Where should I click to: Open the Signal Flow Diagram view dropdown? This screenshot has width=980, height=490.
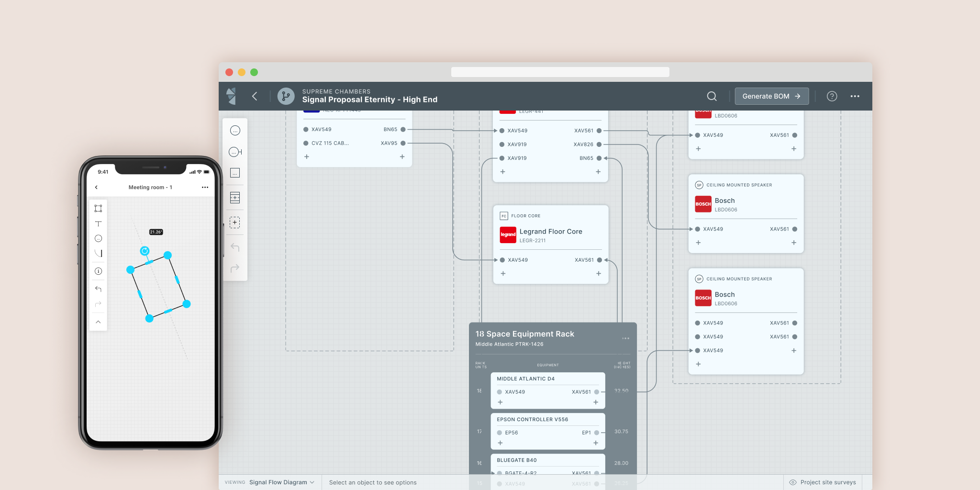tap(282, 482)
